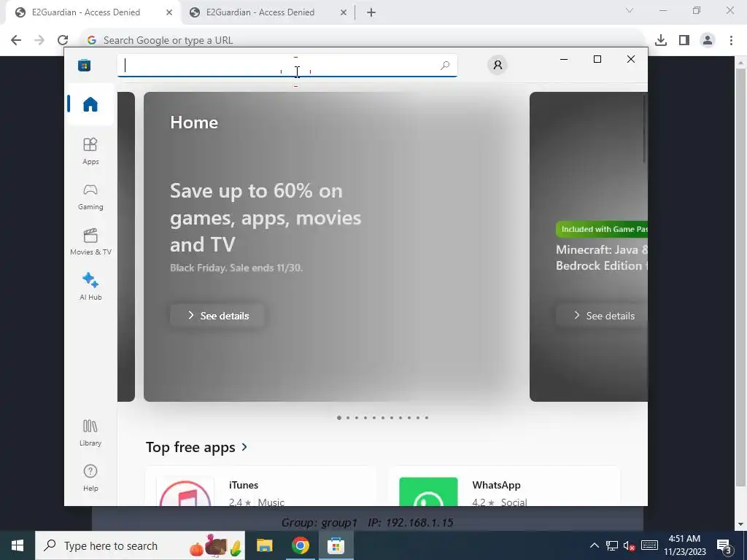Screen dimensions: 747x560
Task: Click See details on Black Friday banner
Action: click(x=217, y=315)
